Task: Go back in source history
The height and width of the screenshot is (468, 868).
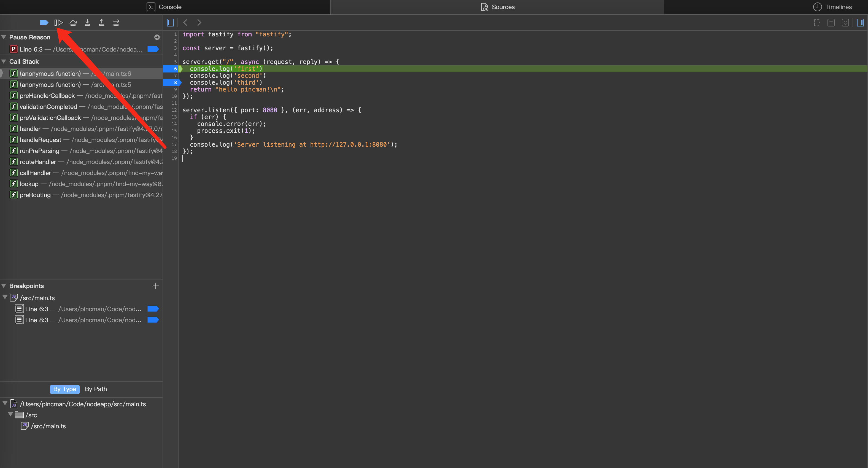Action: point(185,23)
